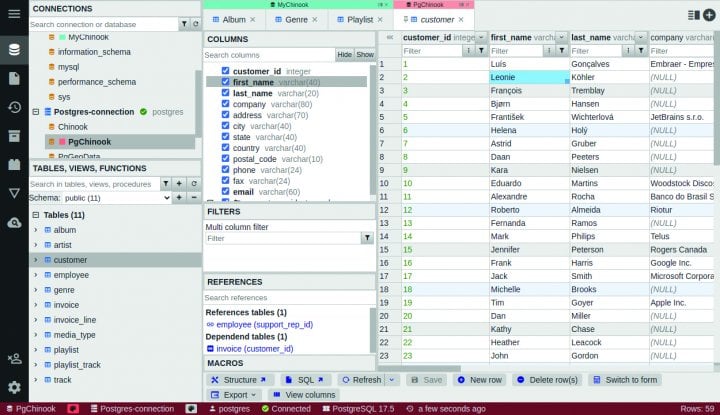The image size is (720, 415).
Task: Uncheck the state column checkbox
Action: [225, 137]
